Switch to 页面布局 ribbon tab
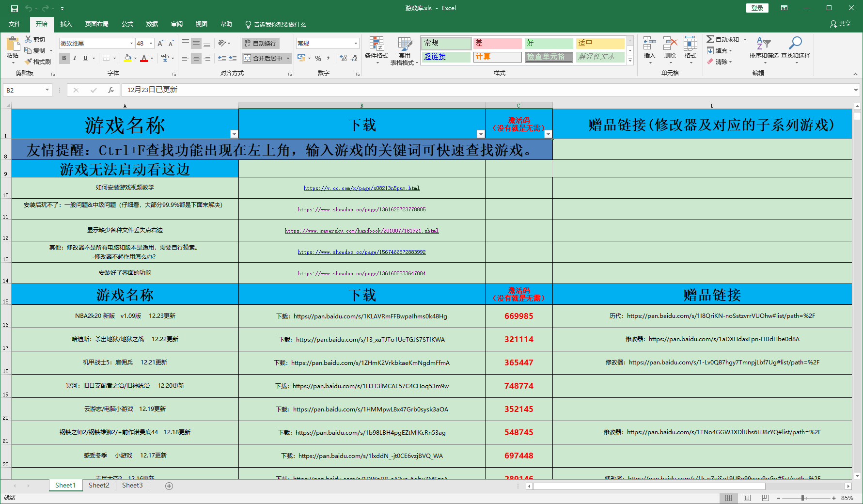This screenshot has height=504, width=863. (x=96, y=24)
